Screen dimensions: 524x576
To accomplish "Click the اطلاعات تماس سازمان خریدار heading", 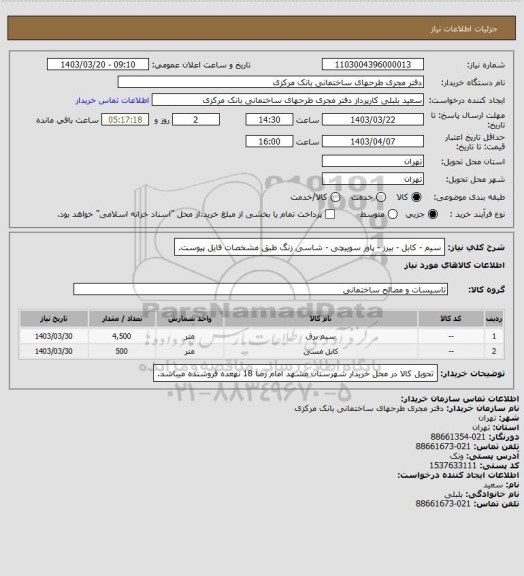I will (x=459, y=399).
